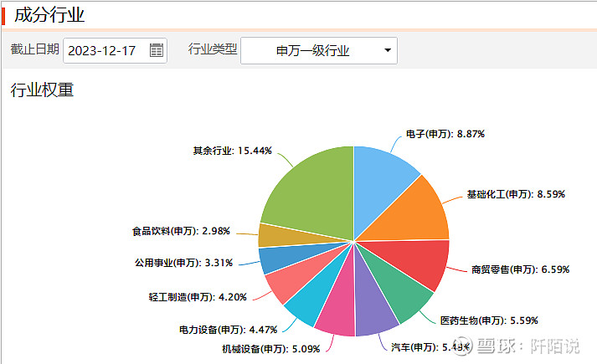Click the 截止日期 field label
The height and width of the screenshot is (364, 597).
(34, 49)
